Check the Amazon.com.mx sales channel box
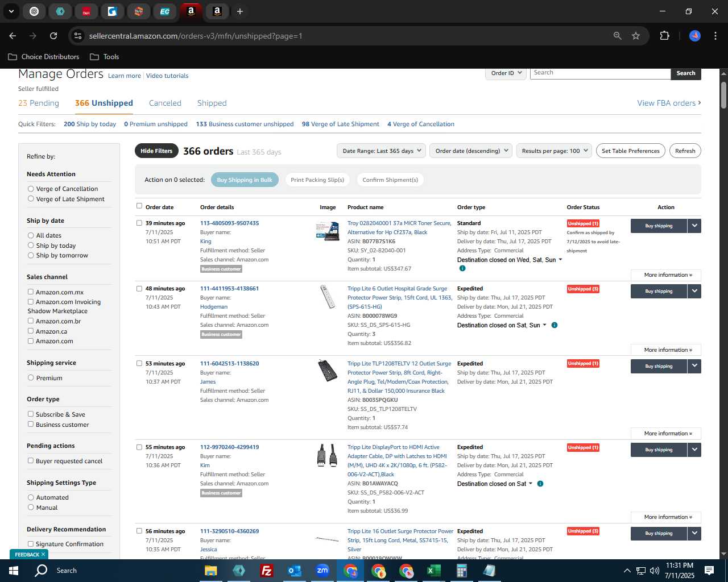Viewport: 728px width, 582px height. click(x=31, y=292)
